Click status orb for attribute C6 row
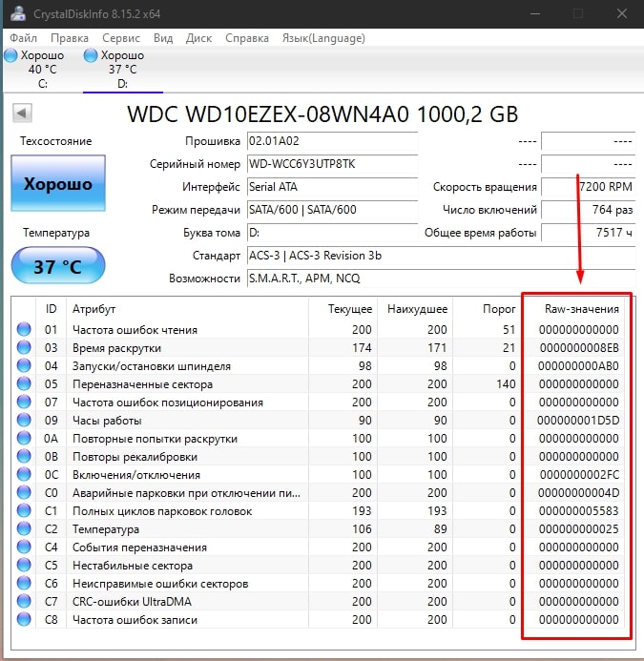 24,583
